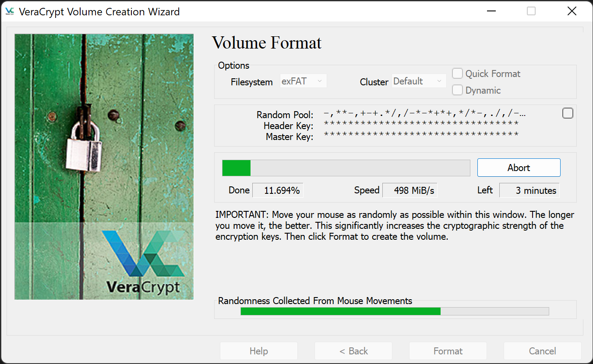Enable the Dynamic volume option
The width and height of the screenshot is (593, 364).
(457, 90)
